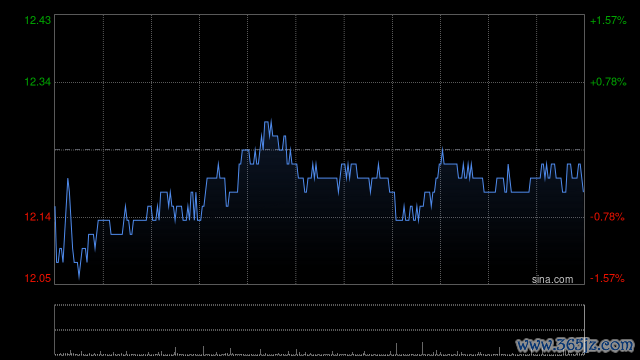The height and width of the screenshot is (360, 640).
Task: Click the -0.78% percentage label
Action: pos(607,217)
